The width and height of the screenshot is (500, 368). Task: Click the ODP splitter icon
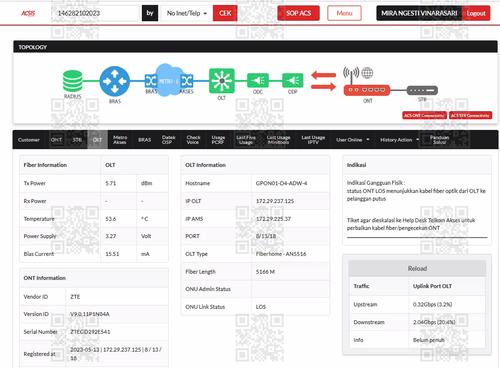point(293,80)
